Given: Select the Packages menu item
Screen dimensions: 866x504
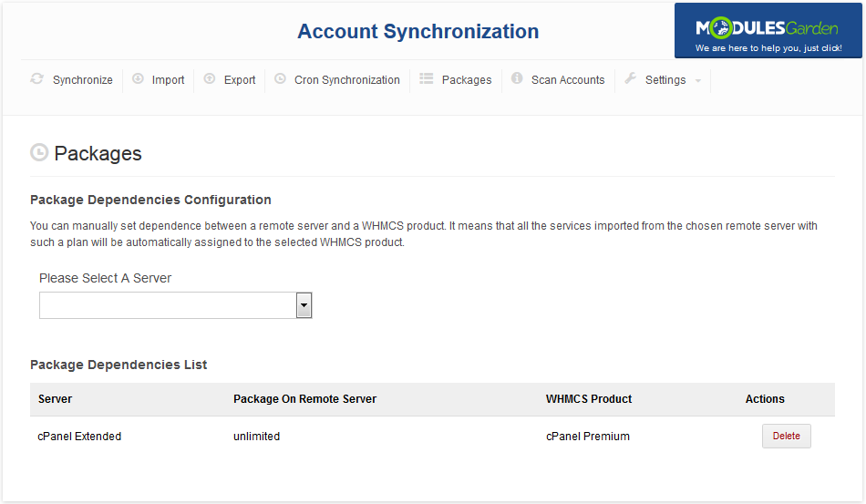Looking at the screenshot, I should [466, 80].
